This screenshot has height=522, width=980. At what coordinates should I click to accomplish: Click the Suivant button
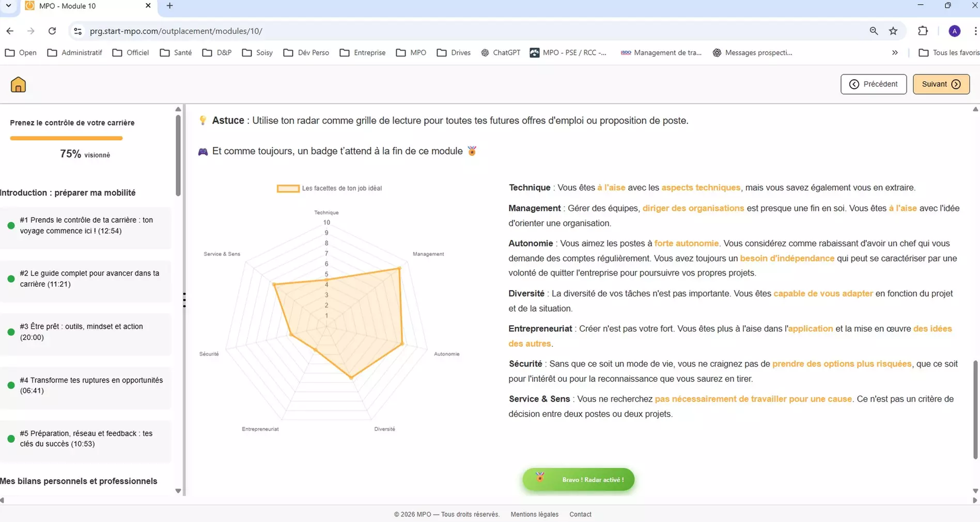coord(941,84)
